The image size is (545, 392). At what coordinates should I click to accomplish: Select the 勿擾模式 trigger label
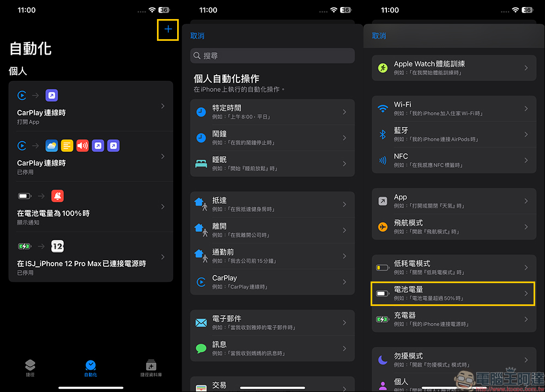point(408,356)
